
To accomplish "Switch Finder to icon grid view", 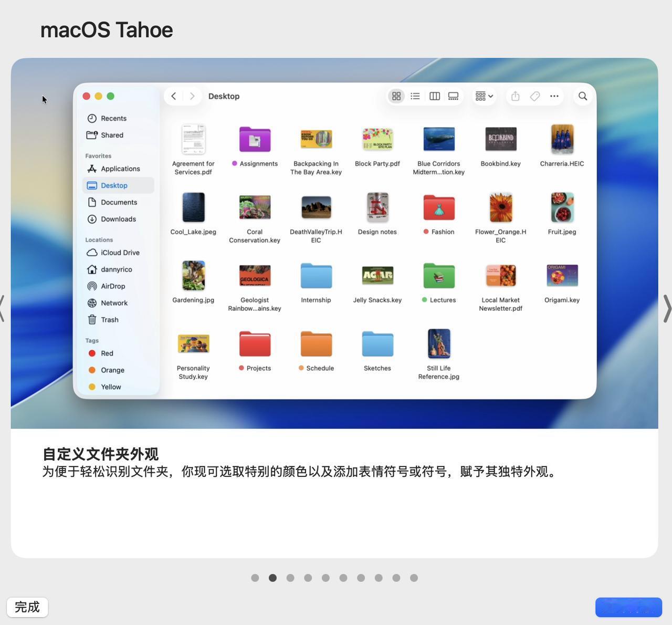I will coord(396,96).
